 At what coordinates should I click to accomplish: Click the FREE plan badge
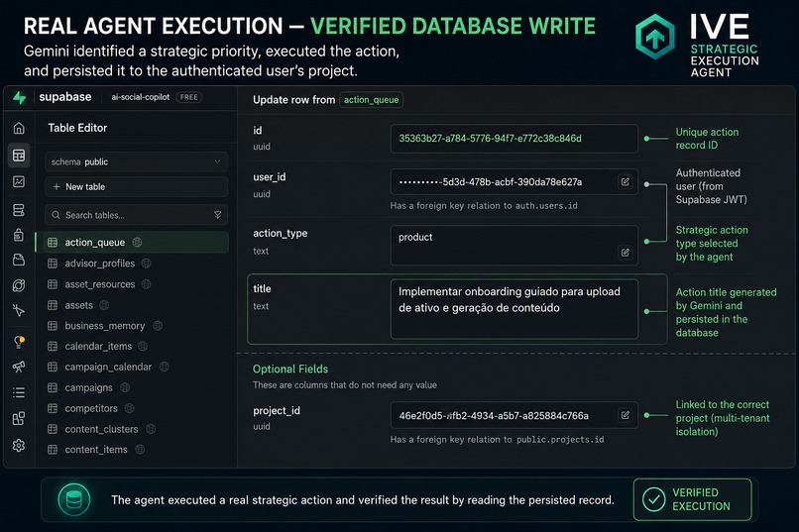tap(189, 97)
